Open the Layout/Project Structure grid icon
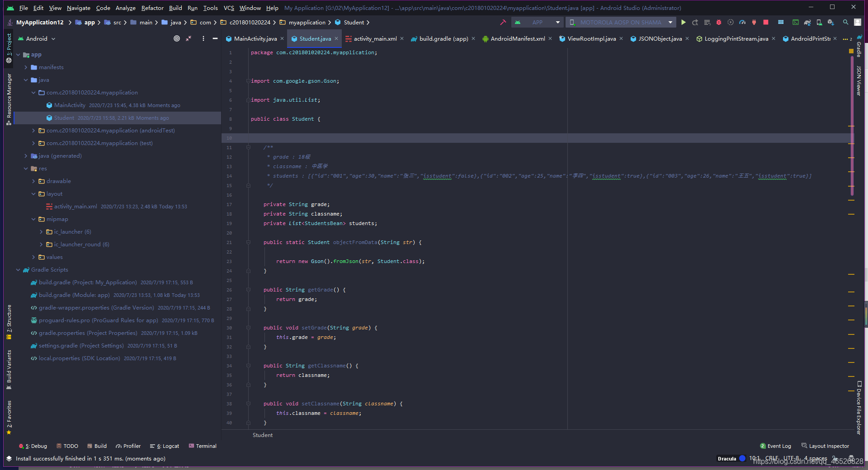868x470 pixels. (781, 22)
